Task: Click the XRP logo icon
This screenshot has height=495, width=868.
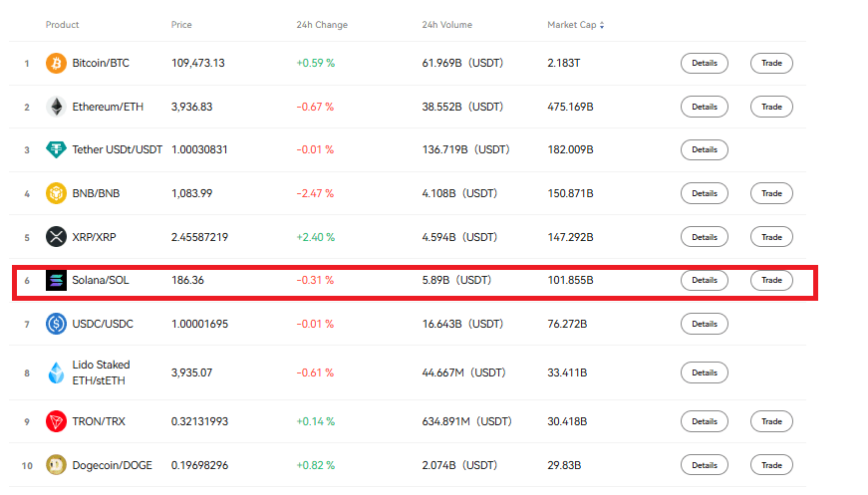Action: (x=57, y=237)
